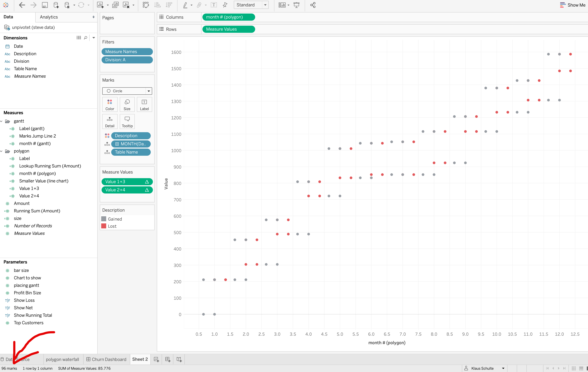
Task: Click the New Worksheet chart-plus toolbar icon
Action: pos(100,5)
